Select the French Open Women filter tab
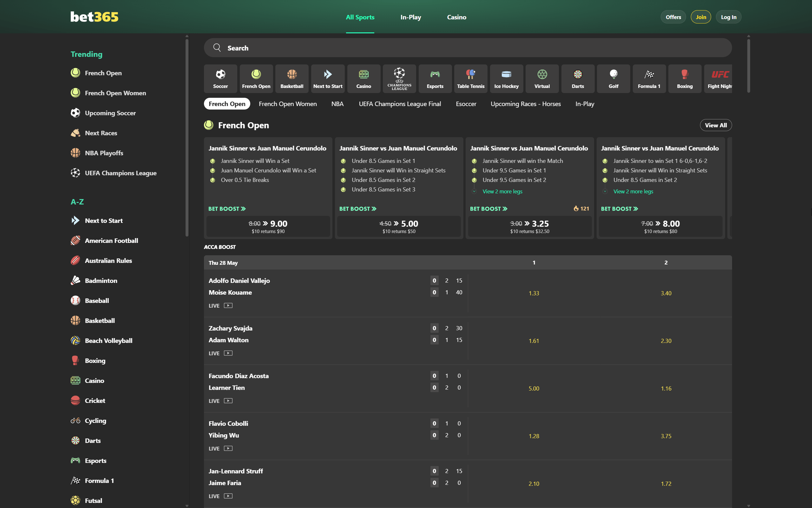 click(x=288, y=104)
